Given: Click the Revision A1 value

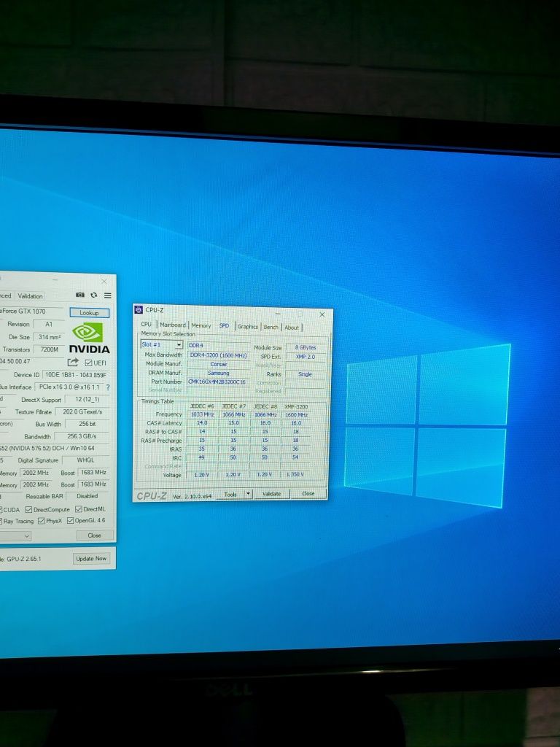Looking at the screenshot, I should pos(50,325).
